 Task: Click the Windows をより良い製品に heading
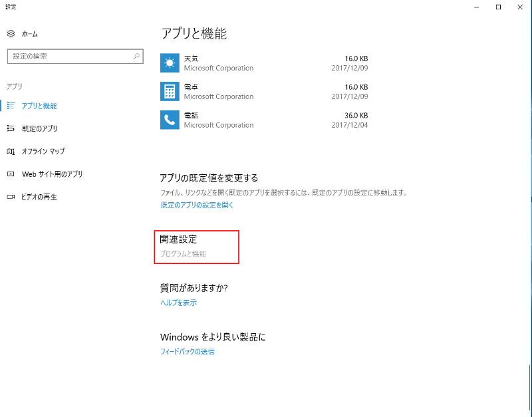(x=213, y=337)
